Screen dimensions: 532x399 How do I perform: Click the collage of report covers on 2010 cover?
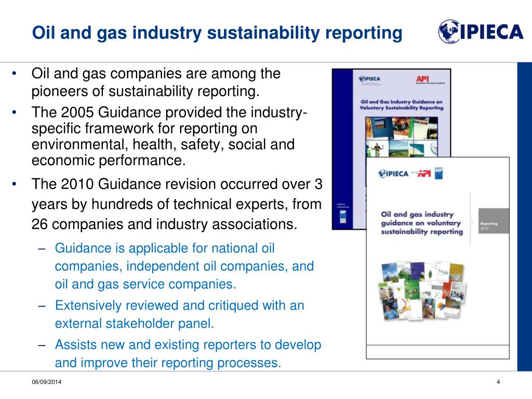422,290
